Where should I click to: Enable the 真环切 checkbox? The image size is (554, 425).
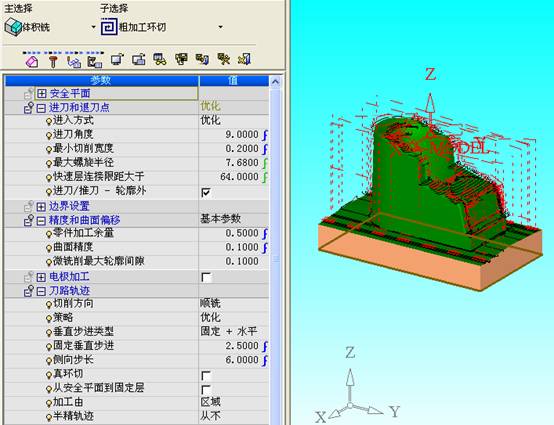coord(206,375)
